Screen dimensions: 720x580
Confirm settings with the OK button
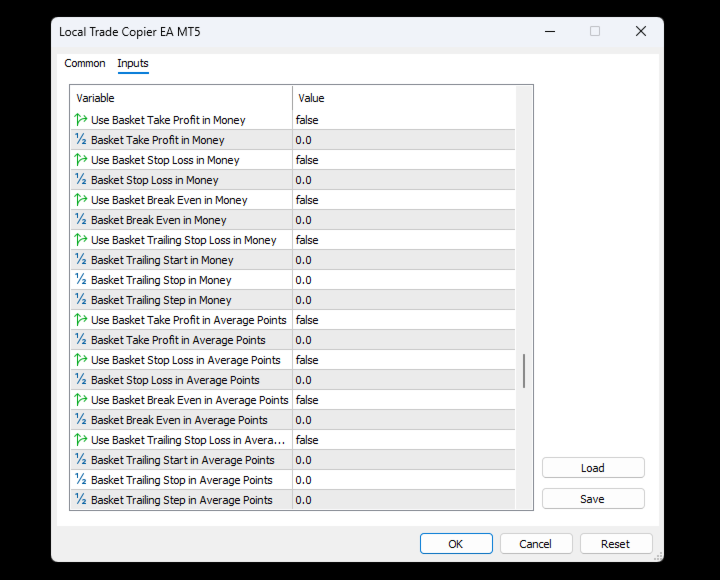pos(456,544)
